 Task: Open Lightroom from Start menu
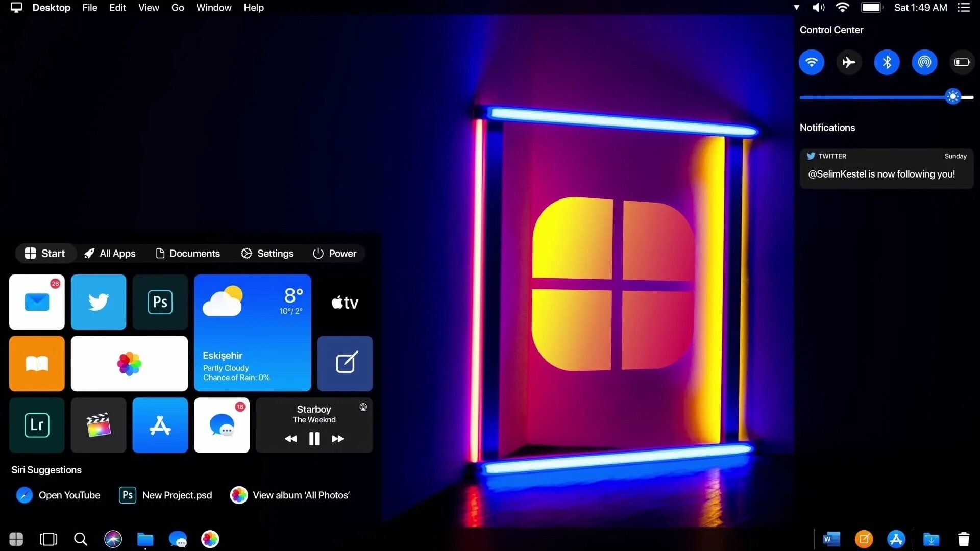(x=36, y=425)
